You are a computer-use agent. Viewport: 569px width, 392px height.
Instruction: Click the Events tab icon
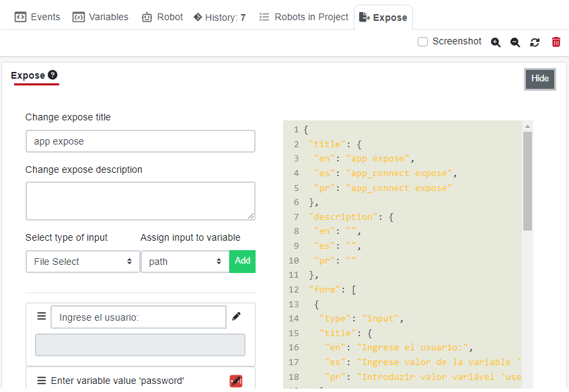pos(20,16)
